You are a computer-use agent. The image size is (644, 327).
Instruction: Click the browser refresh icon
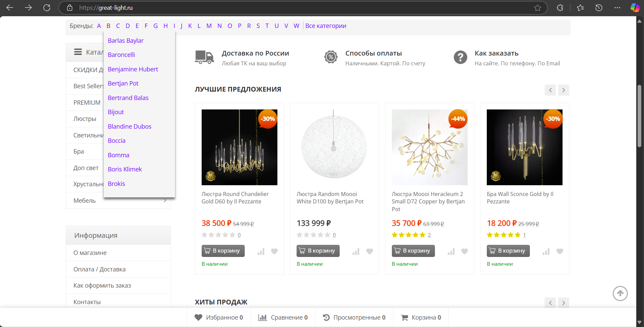(47, 8)
